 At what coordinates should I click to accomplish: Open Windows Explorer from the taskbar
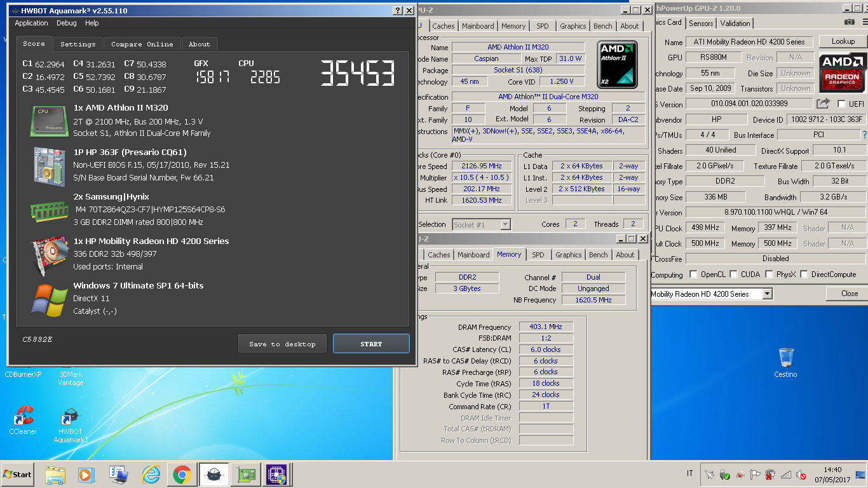point(55,475)
